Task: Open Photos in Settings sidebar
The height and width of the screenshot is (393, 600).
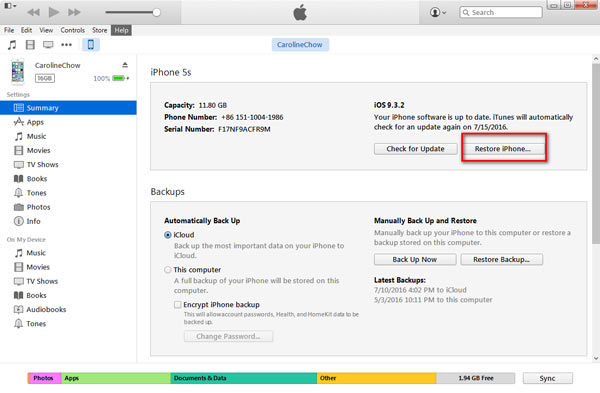Action: tap(68, 207)
